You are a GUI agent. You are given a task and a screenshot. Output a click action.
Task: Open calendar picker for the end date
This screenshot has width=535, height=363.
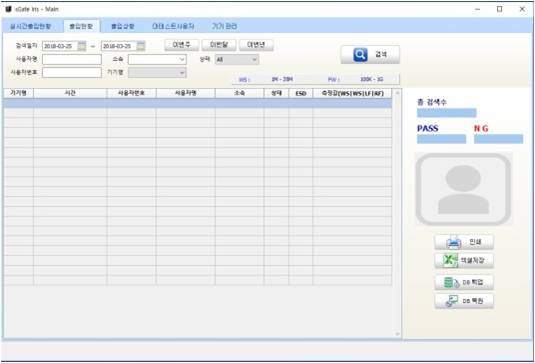141,46
